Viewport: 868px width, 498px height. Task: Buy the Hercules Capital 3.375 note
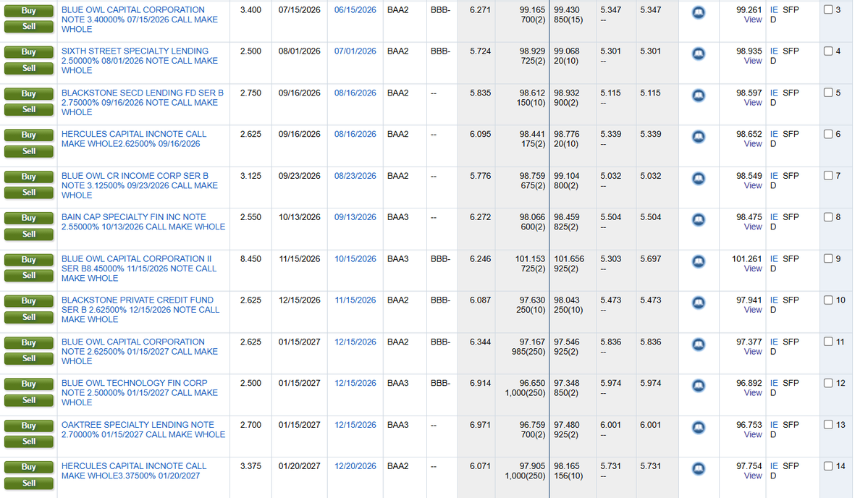[x=29, y=466]
